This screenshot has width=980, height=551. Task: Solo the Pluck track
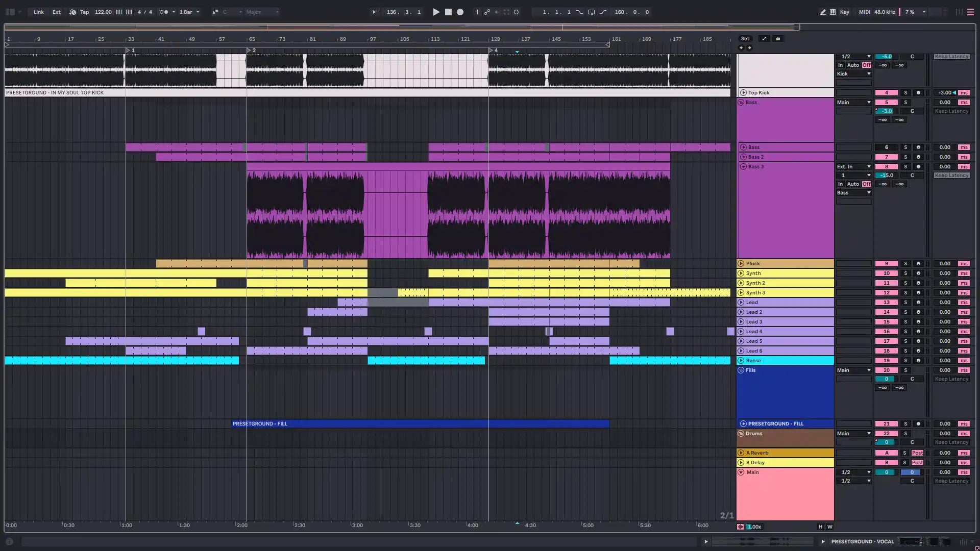905,264
